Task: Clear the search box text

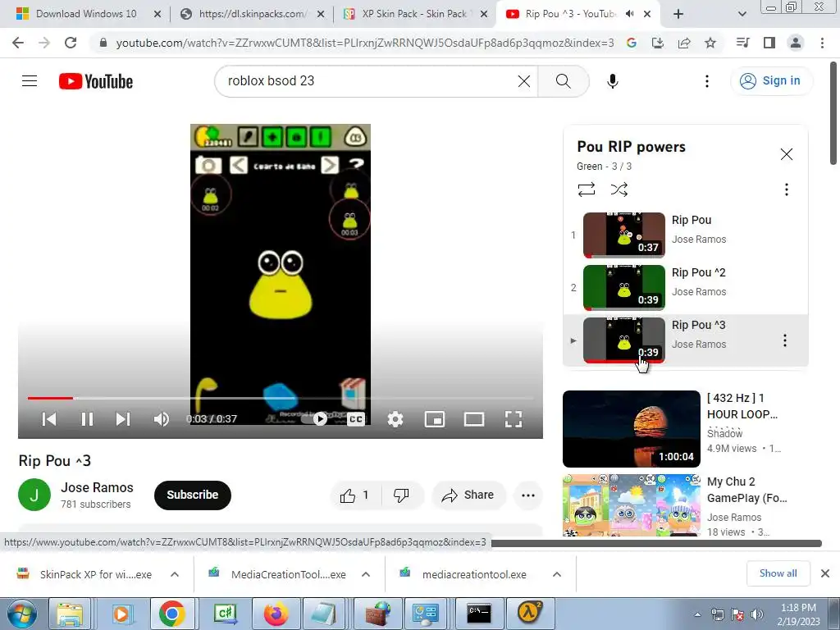Action: [524, 81]
